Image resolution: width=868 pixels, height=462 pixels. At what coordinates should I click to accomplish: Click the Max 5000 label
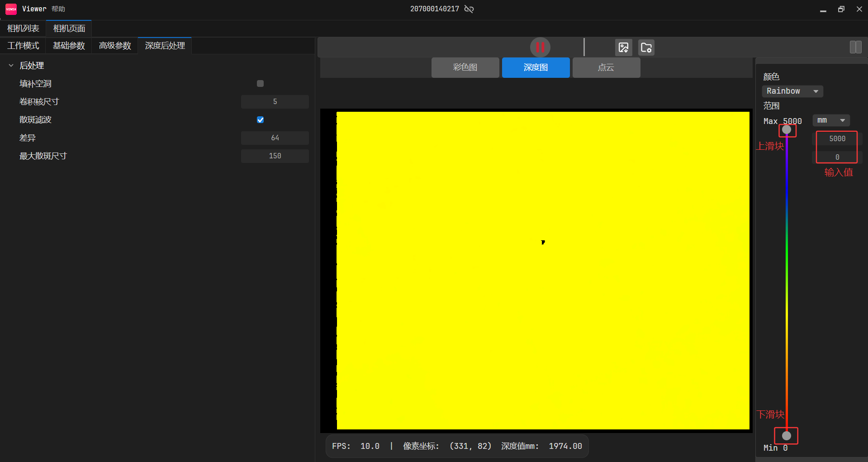pyautogui.click(x=783, y=121)
